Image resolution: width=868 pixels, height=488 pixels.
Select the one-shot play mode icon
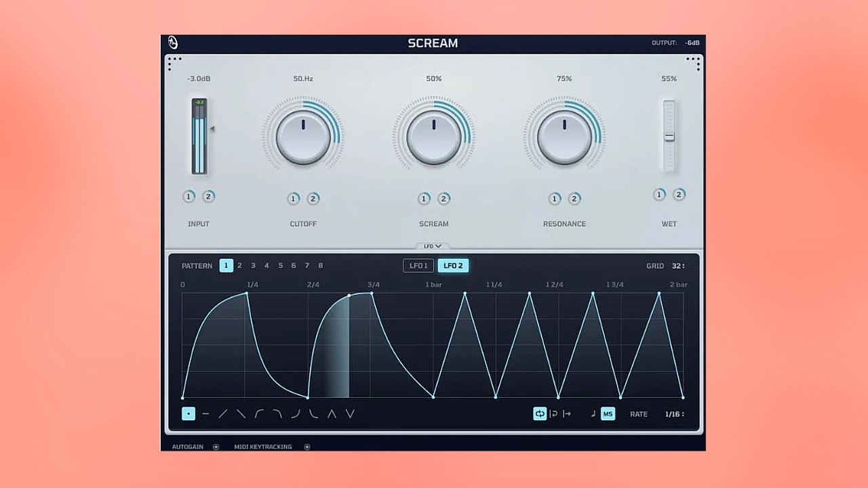tap(567, 413)
